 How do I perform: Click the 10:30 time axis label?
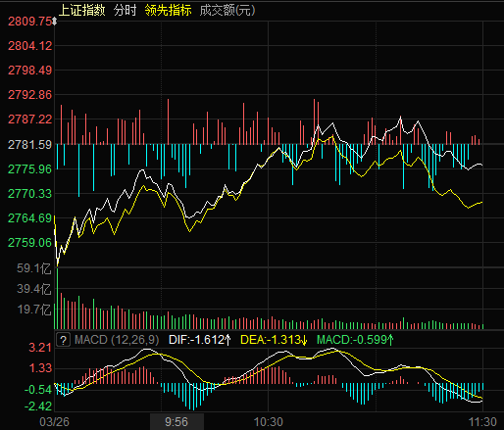(x=269, y=422)
